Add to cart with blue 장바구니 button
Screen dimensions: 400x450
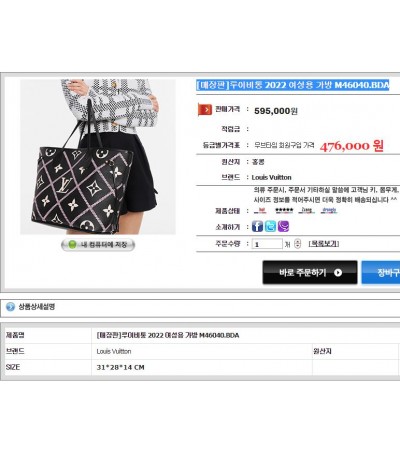[381, 273]
